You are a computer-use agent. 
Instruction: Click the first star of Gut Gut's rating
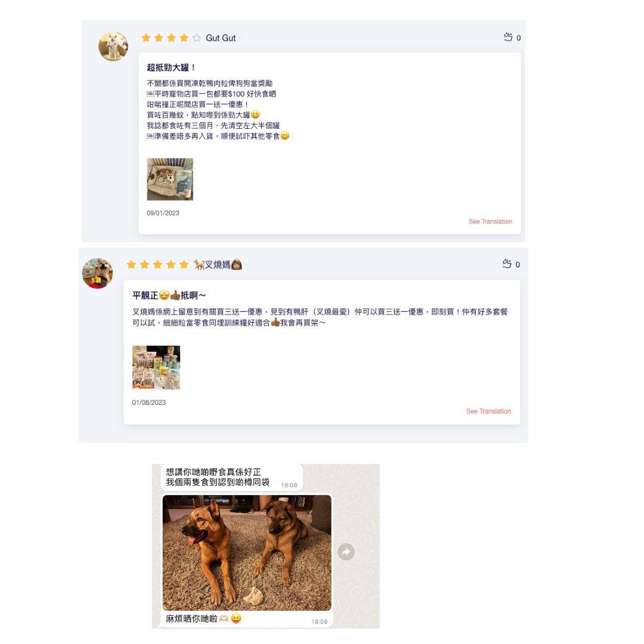(146, 38)
